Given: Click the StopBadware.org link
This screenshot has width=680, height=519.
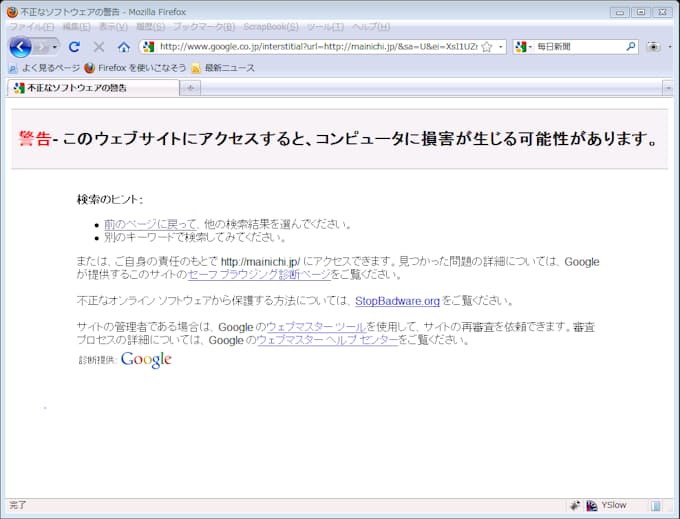Looking at the screenshot, I should 397,300.
